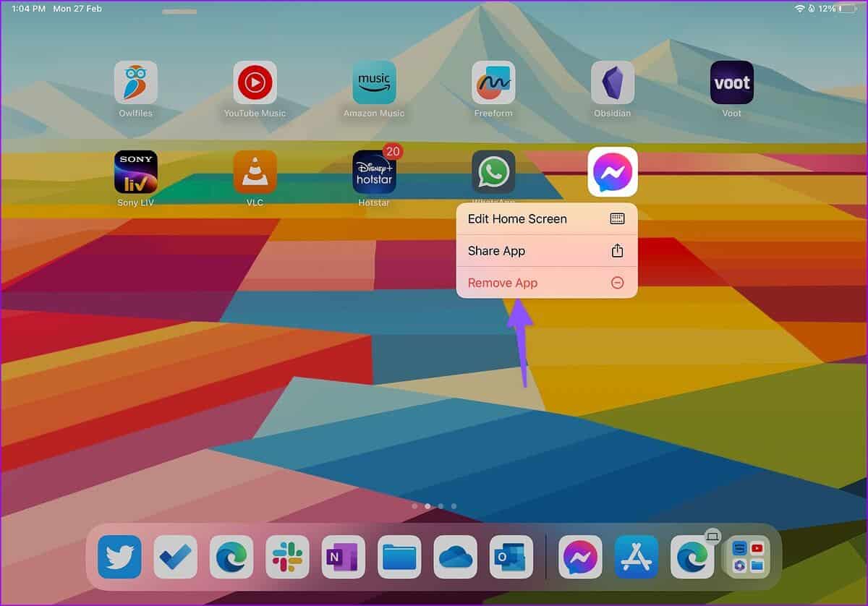Screen dimensions: 868x606
Task: Tap the highlighted Messenger home screen icon
Action: coord(613,172)
